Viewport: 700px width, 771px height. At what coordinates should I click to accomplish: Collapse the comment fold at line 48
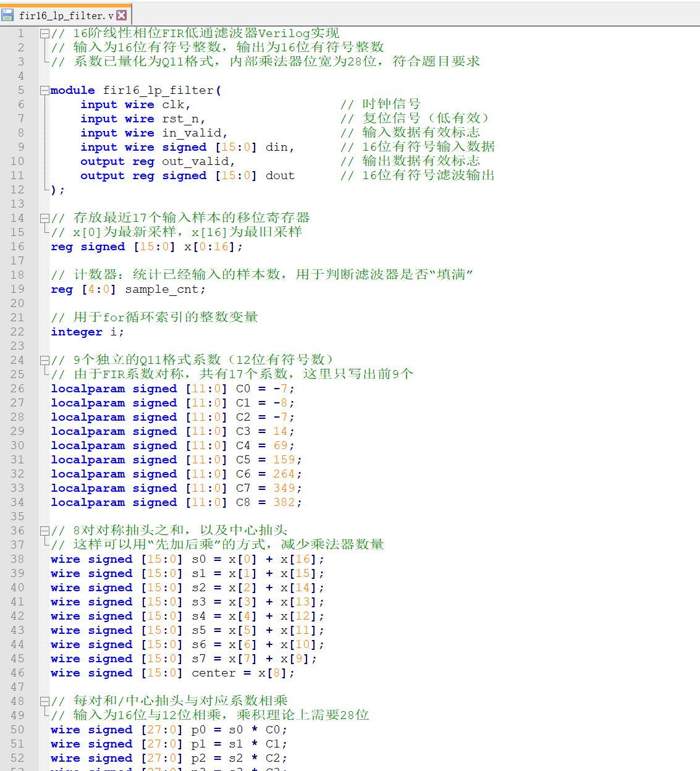[44, 701]
